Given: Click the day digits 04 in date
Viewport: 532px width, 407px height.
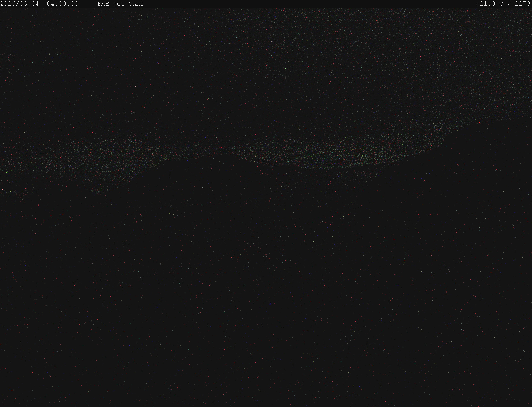Looking at the screenshot, I should click(35, 4).
